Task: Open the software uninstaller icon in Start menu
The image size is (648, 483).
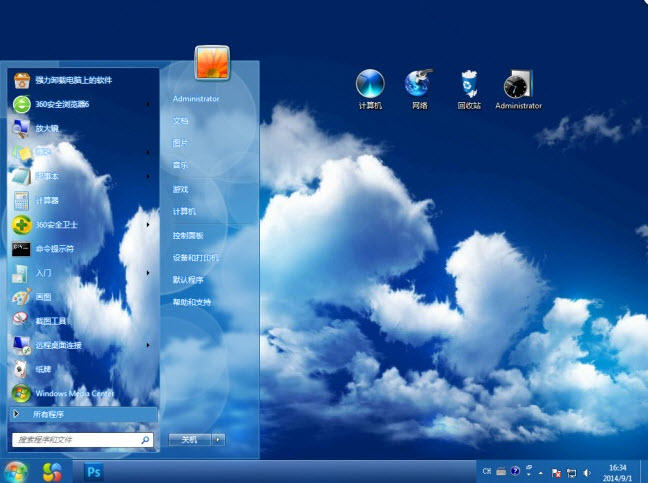Action: (21, 80)
